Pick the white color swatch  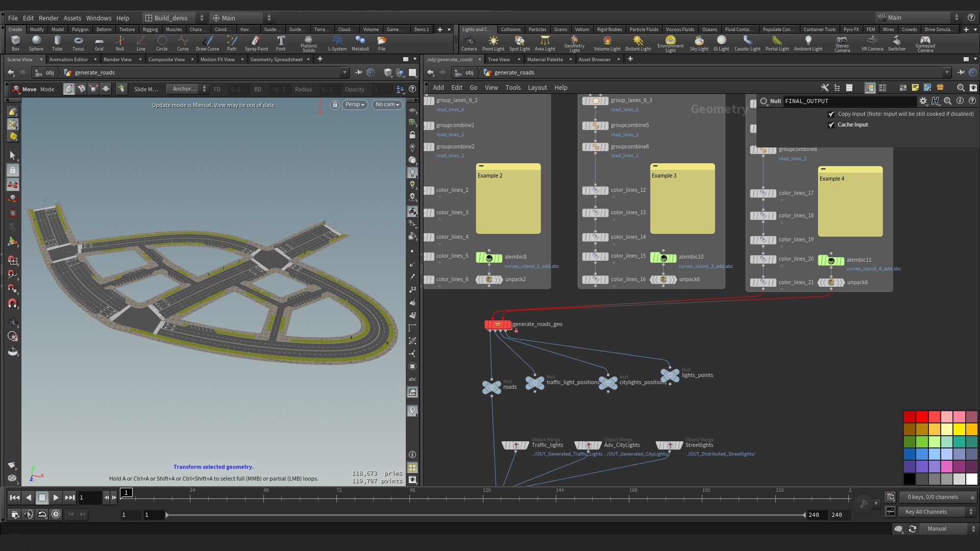(x=971, y=479)
